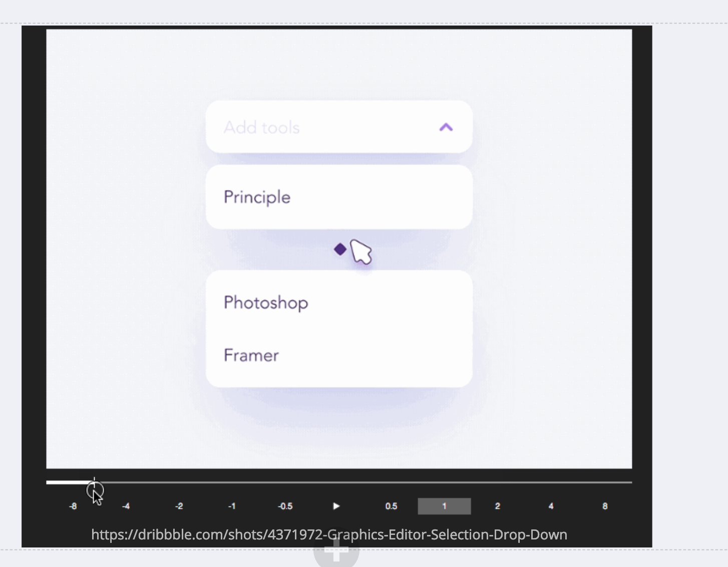The width and height of the screenshot is (728, 567).
Task: Set playback speed to 8
Action: point(605,506)
